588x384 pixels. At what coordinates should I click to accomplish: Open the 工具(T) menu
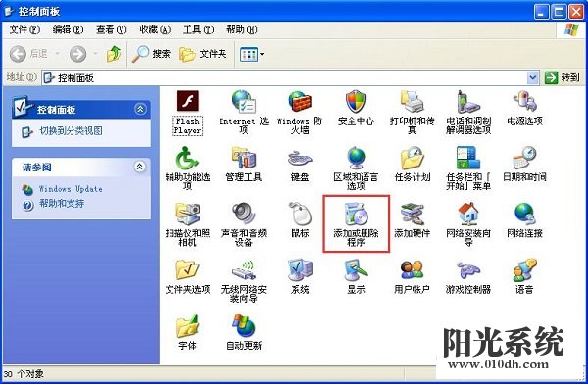pos(198,29)
